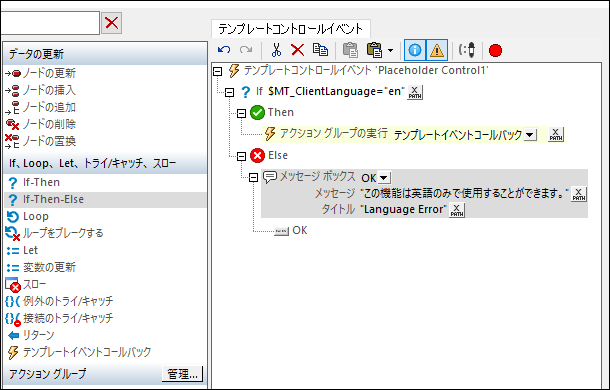The width and height of the screenshot is (610, 390).
Task: Select the OK button branch node
Action: point(291,230)
